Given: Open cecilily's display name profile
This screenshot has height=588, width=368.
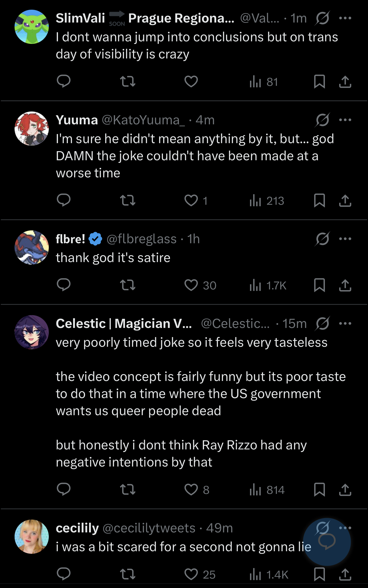Looking at the screenshot, I should [77, 528].
